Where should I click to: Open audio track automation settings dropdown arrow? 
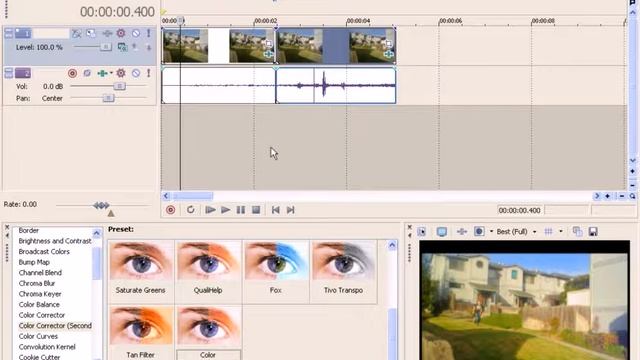click(111, 73)
